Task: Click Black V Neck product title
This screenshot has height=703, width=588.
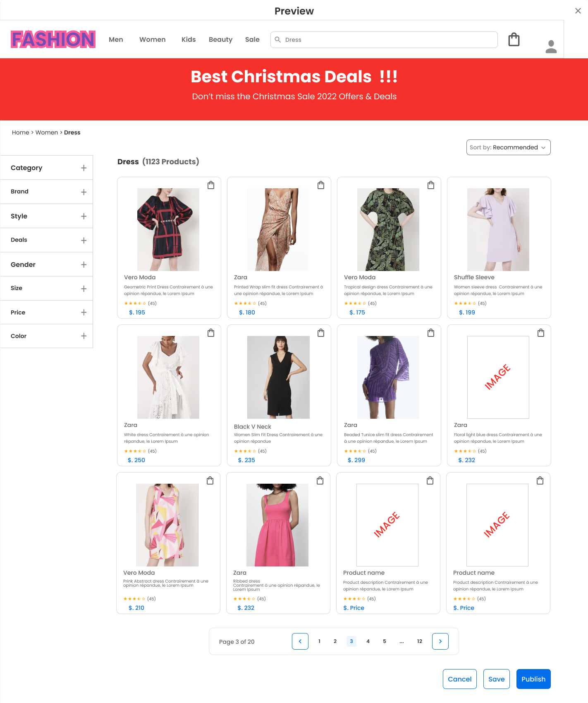Action: pos(253,427)
